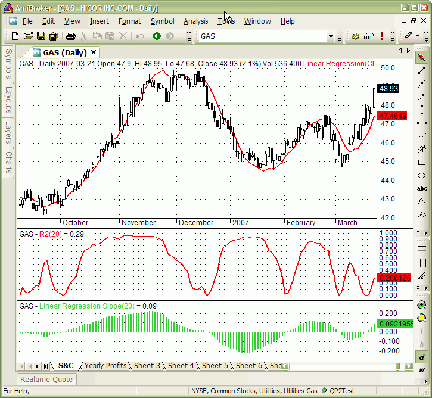Click the red exclamation mark toolbar icon
Viewport: 432px width, 398px height.
point(382,36)
